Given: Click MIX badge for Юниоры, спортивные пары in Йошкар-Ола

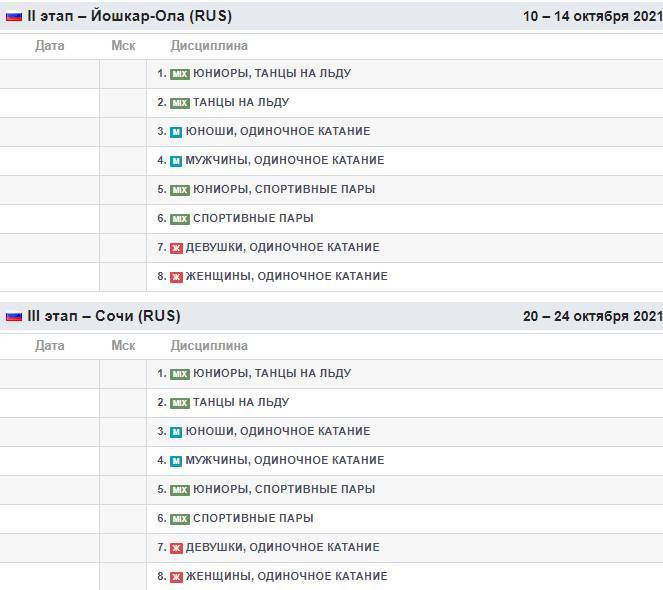Looking at the screenshot, I should 180,190.
